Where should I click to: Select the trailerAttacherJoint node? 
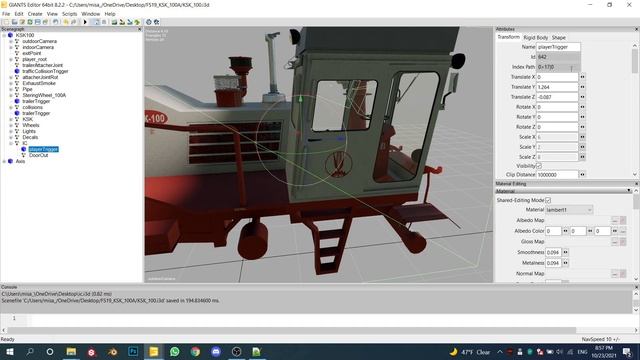tap(42, 65)
